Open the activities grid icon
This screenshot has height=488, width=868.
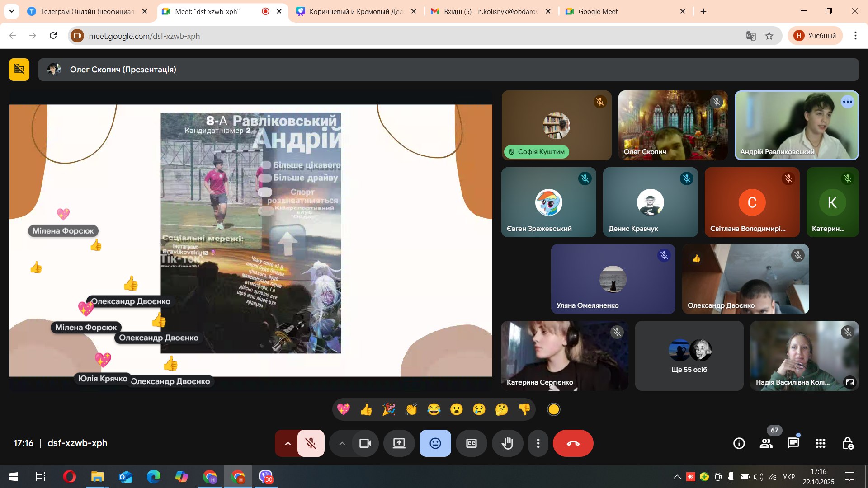tap(821, 443)
